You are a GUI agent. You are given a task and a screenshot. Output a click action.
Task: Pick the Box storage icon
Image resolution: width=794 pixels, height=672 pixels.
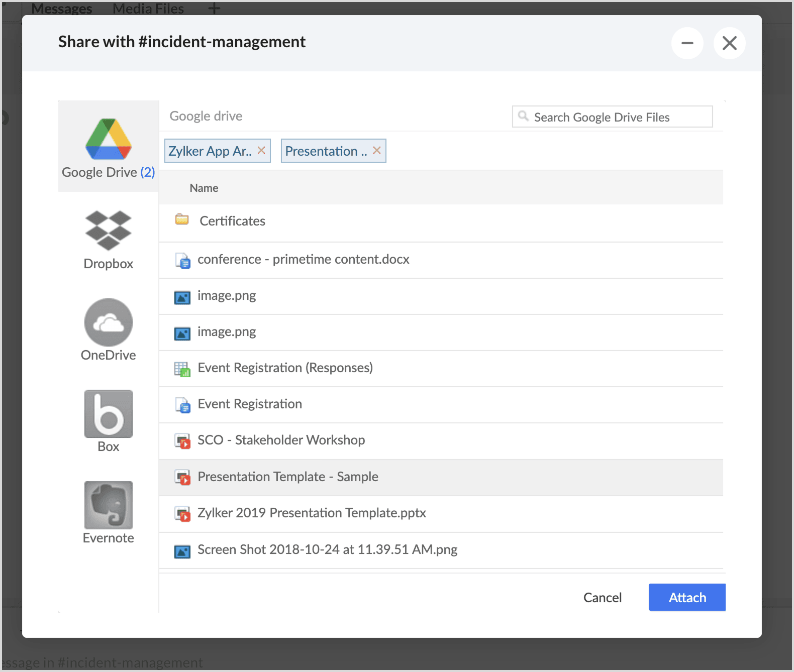click(109, 414)
